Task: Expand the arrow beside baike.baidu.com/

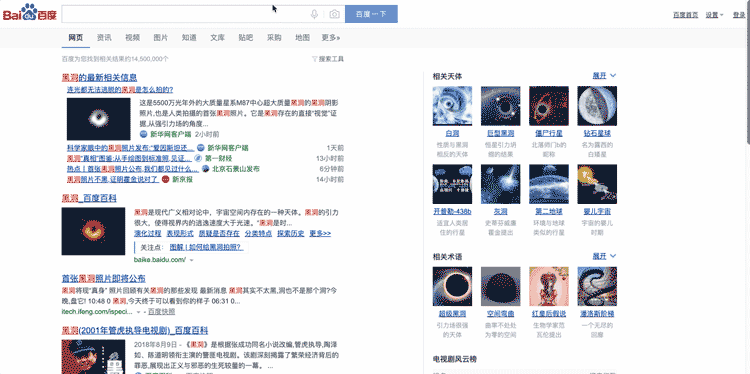Action: 191,260
